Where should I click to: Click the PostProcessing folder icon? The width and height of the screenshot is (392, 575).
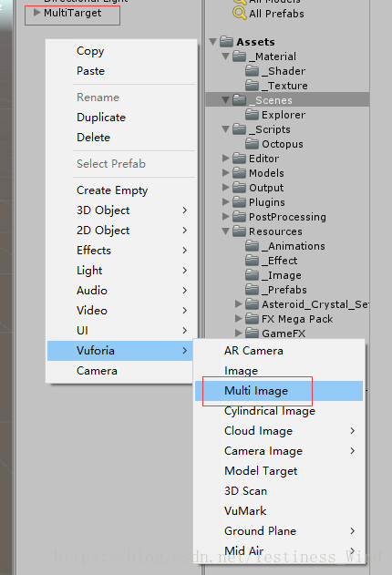(x=239, y=216)
